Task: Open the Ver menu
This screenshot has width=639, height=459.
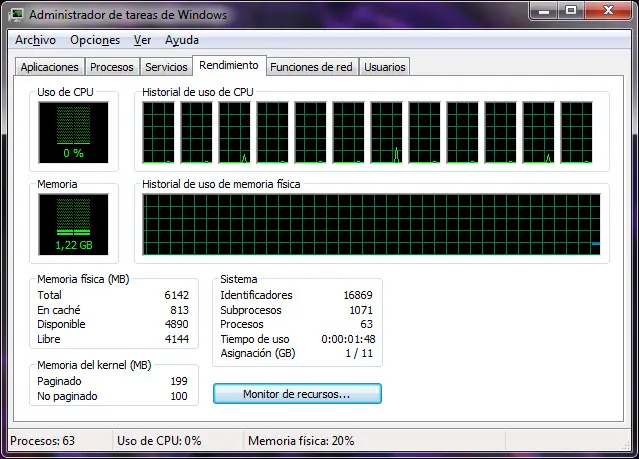Action: click(142, 40)
